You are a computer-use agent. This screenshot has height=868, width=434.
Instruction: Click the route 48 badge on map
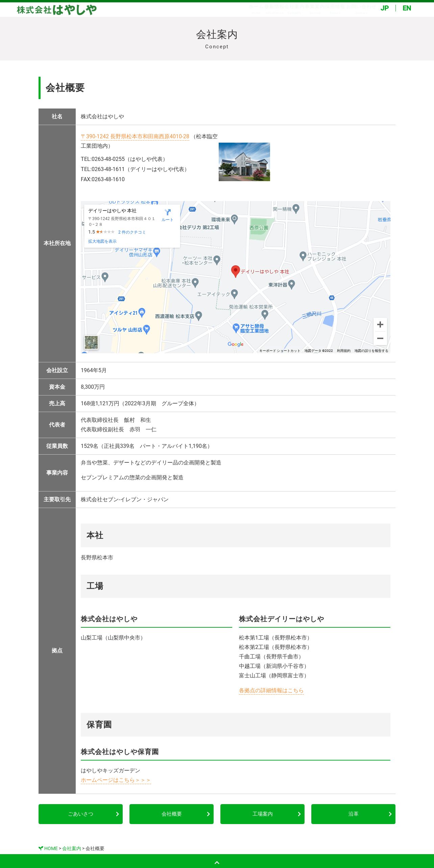point(332,298)
